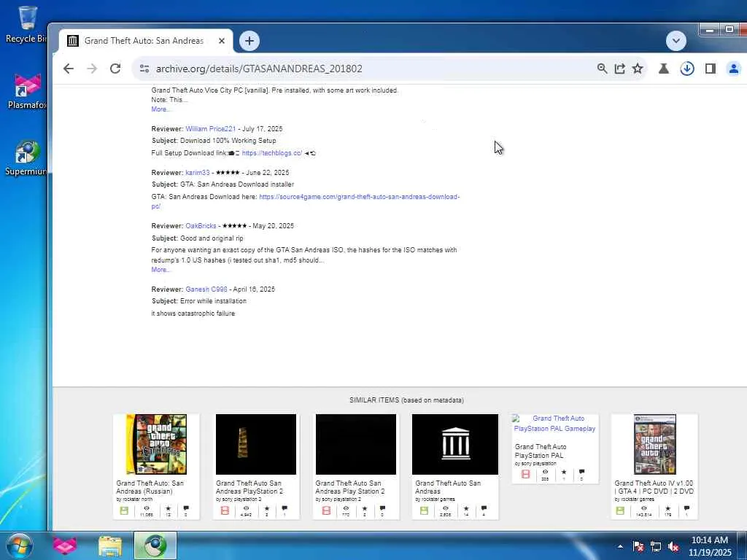The image size is (747, 560).
Task: Open the San Andreas (Russian) cover thumbnail
Action: click(x=156, y=444)
